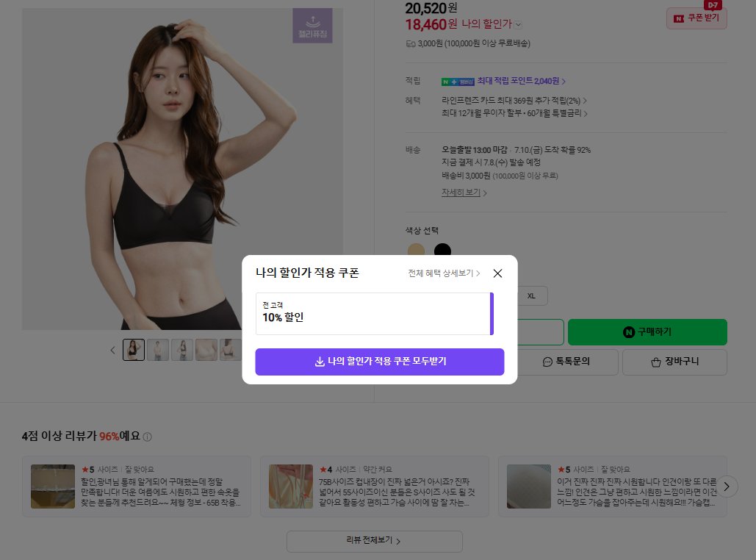The width and height of the screenshot is (756, 560).
Task: Select the 전 고객 10% 할인 coupon
Action: (375, 314)
